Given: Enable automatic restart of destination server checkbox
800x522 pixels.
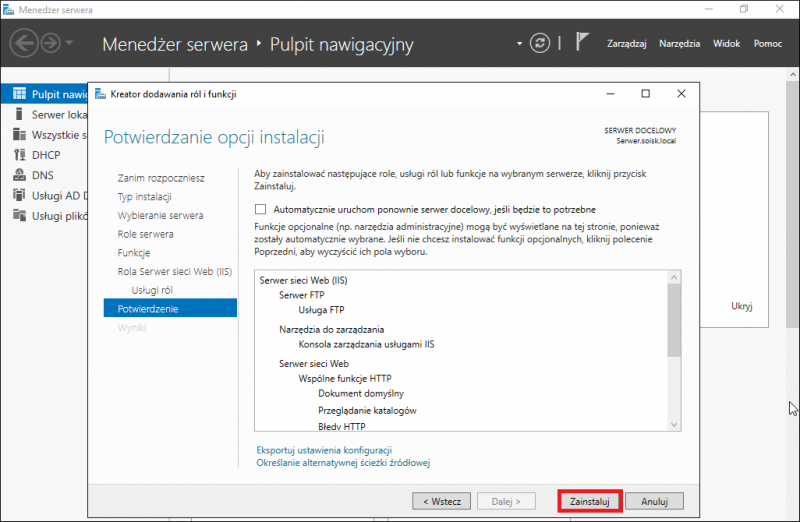Looking at the screenshot, I should pyautogui.click(x=262, y=210).
